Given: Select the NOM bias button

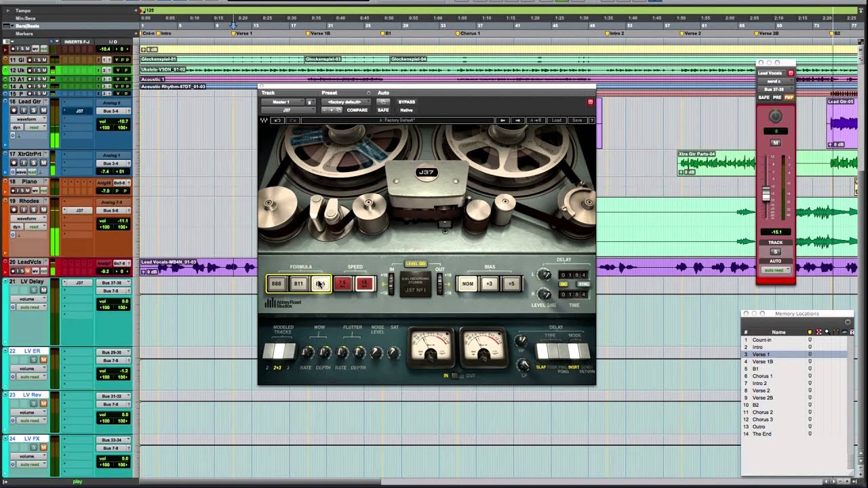Looking at the screenshot, I should (x=467, y=284).
